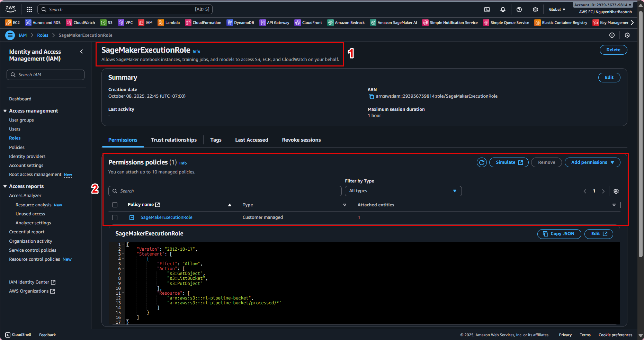Open the services grid menu

[x=29, y=9]
